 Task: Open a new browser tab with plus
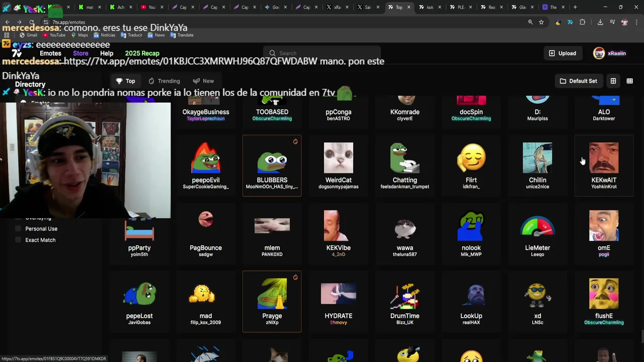(575, 7)
